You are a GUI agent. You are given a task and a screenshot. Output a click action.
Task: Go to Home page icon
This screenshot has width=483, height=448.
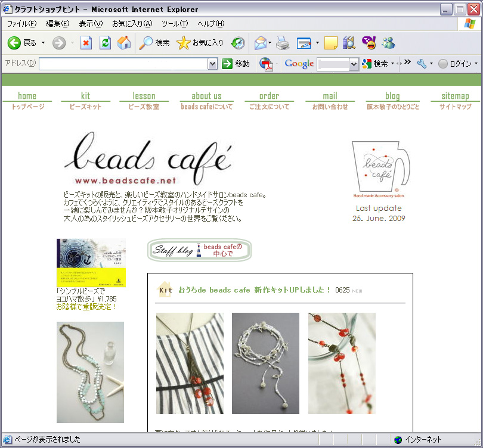[124, 43]
